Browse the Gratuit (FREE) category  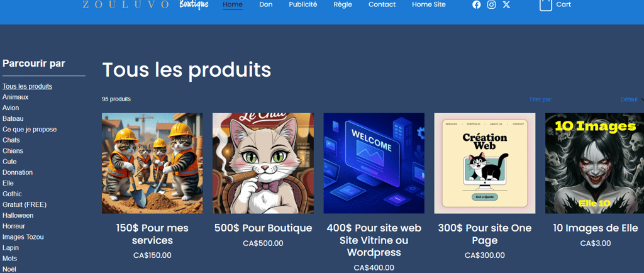click(25, 204)
